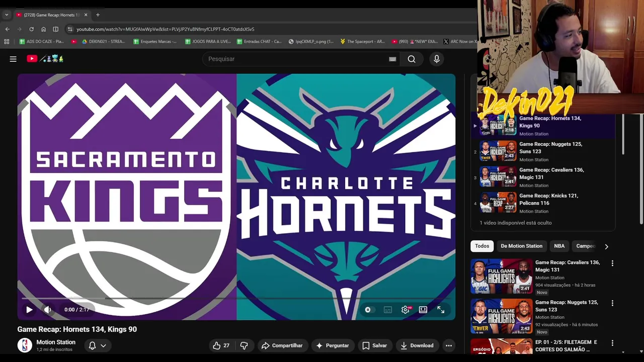
Task: Open recommended Nuggets 125, Suns 123 thumbnail
Action: point(501,316)
